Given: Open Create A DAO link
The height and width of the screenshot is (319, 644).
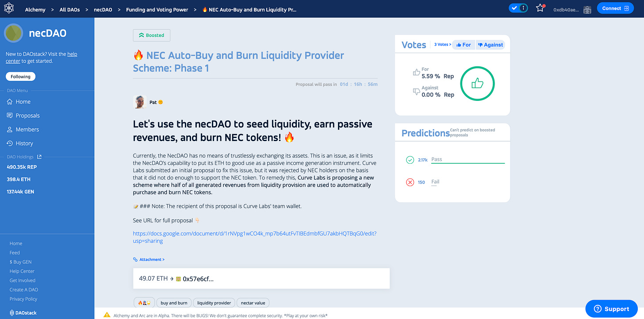Looking at the screenshot, I should click(x=24, y=290).
